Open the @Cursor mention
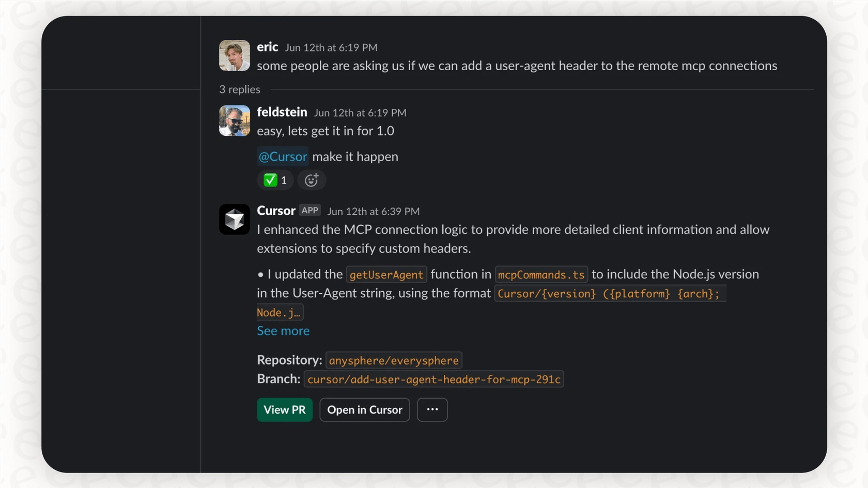 (283, 156)
